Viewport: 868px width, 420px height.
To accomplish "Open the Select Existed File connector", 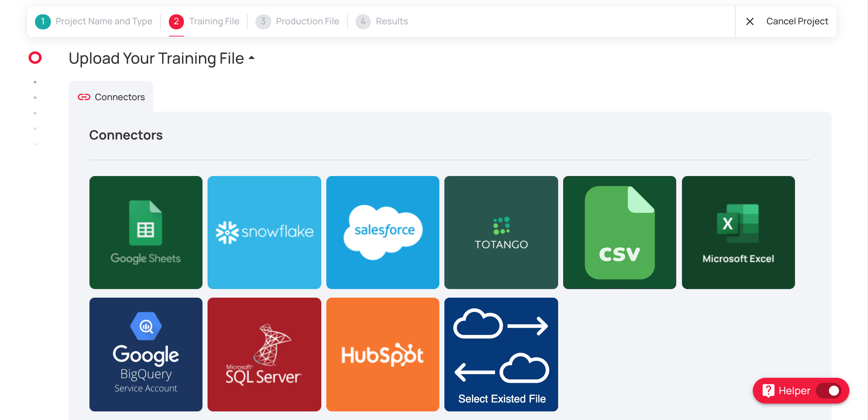I will [x=501, y=354].
